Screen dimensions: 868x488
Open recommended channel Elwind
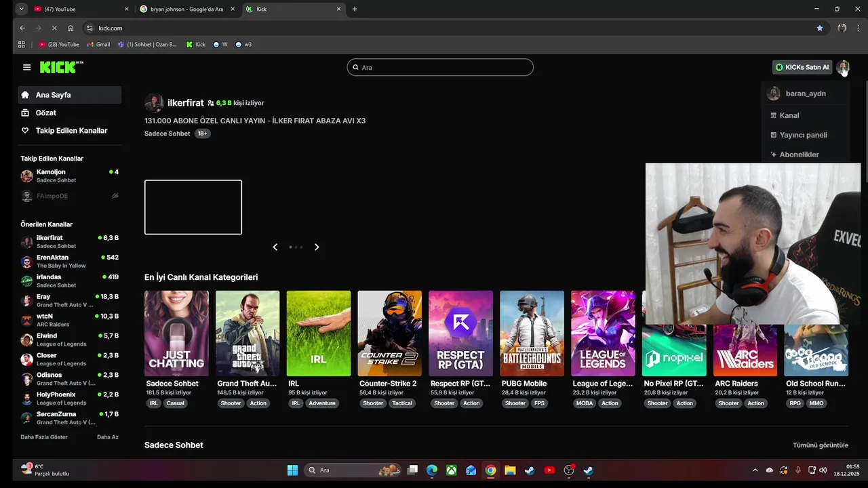70,340
